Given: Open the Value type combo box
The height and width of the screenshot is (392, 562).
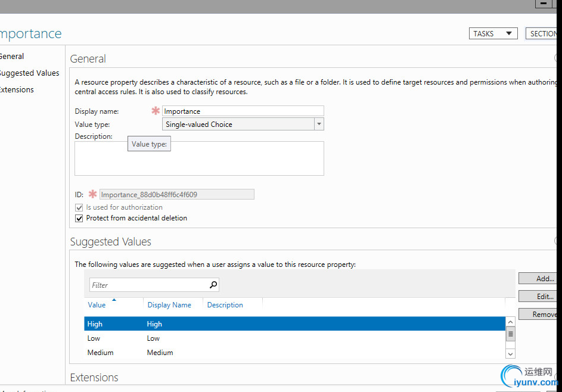Looking at the screenshot, I should point(243,125).
